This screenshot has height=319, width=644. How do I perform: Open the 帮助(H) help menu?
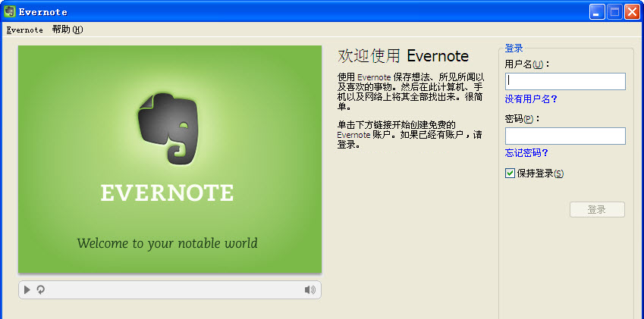[68, 30]
